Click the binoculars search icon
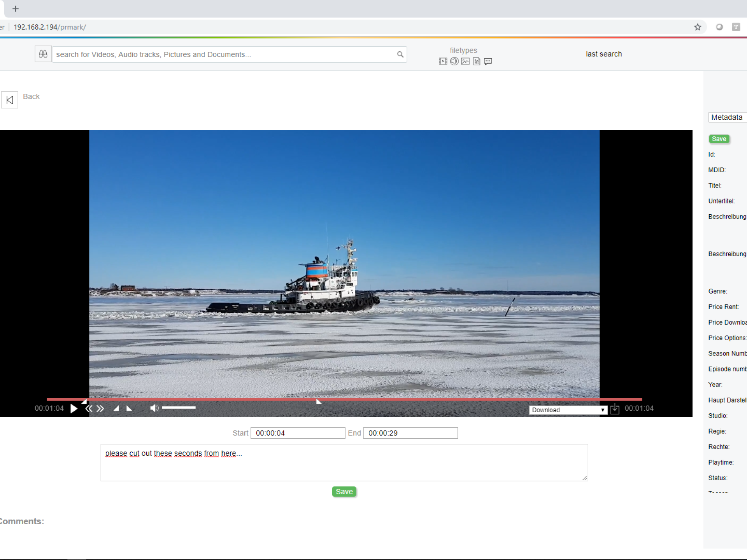 (43, 54)
